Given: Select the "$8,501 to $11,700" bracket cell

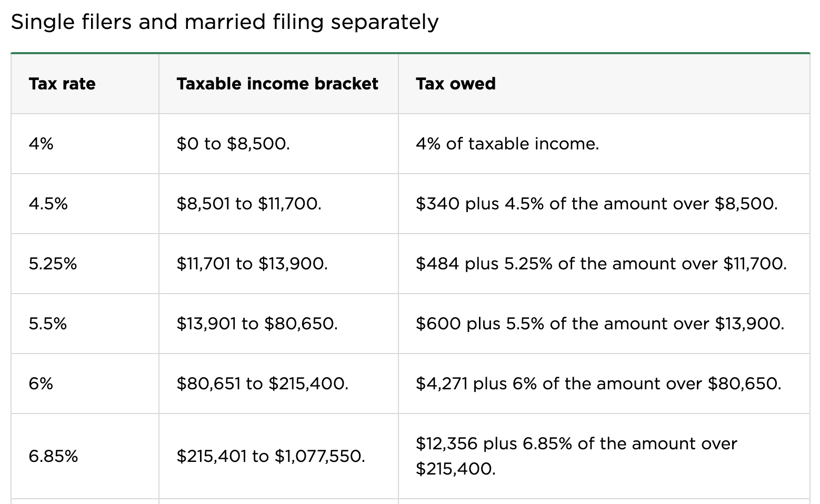Looking at the screenshot, I should (249, 204).
